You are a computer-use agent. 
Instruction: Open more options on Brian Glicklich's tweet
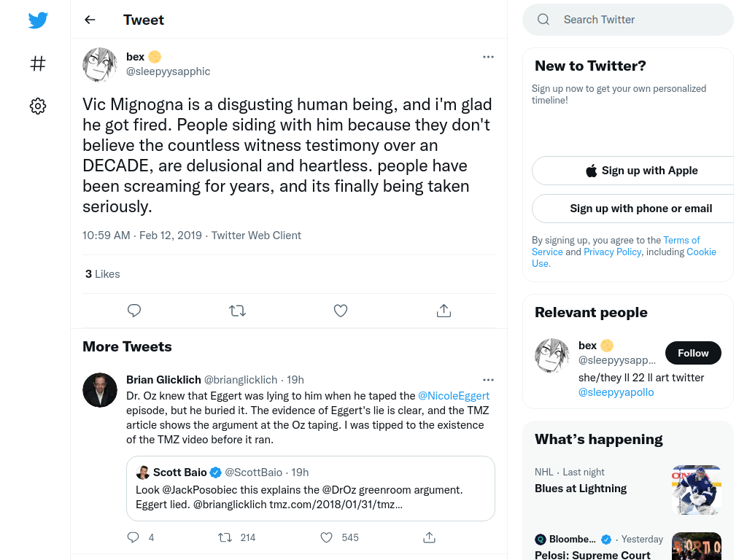[x=488, y=379]
